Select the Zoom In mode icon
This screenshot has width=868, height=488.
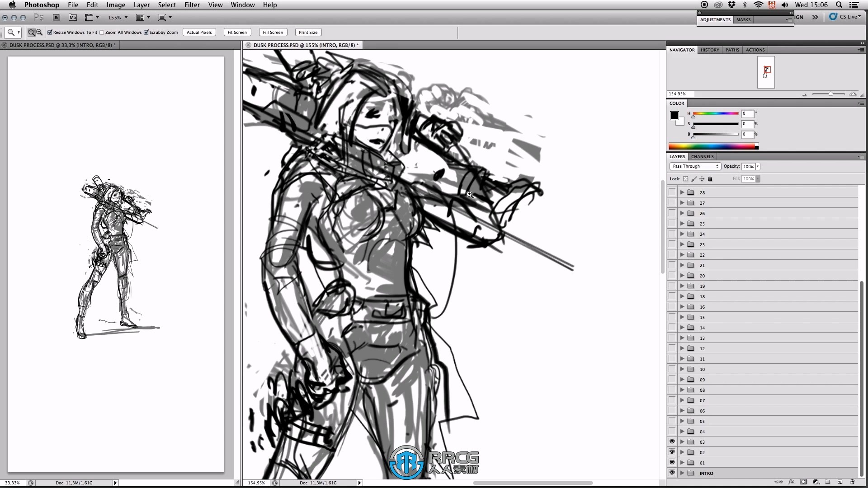pyautogui.click(x=31, y=32)
